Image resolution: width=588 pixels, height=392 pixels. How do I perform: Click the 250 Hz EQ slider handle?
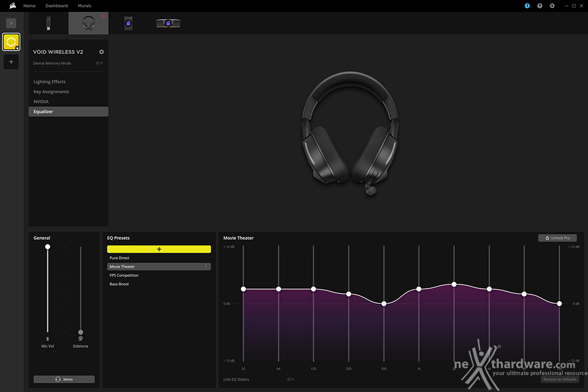(349, 294)
